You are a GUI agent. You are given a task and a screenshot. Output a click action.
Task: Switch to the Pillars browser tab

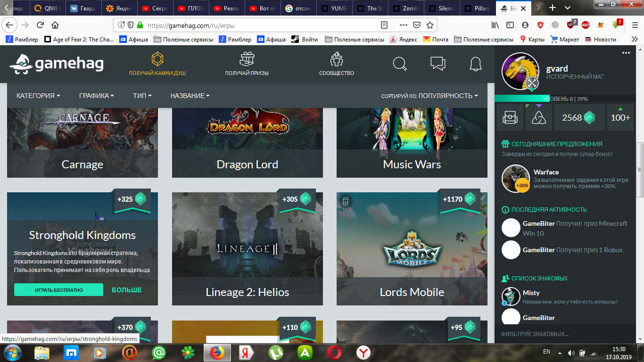click(477, 8)
